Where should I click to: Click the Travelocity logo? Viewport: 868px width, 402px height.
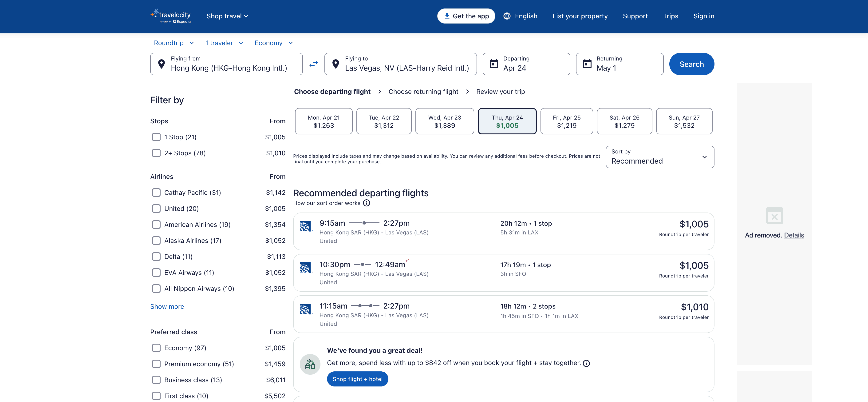tap(171, 16)
